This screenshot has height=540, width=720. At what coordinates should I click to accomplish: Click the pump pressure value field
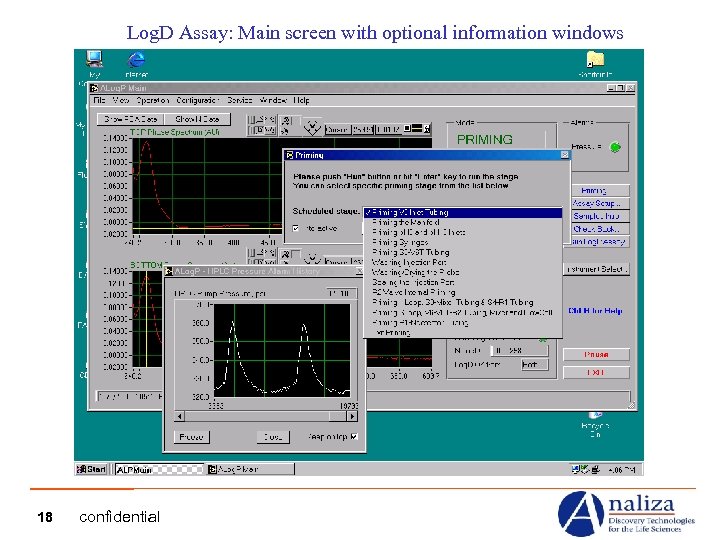point(341,293)
